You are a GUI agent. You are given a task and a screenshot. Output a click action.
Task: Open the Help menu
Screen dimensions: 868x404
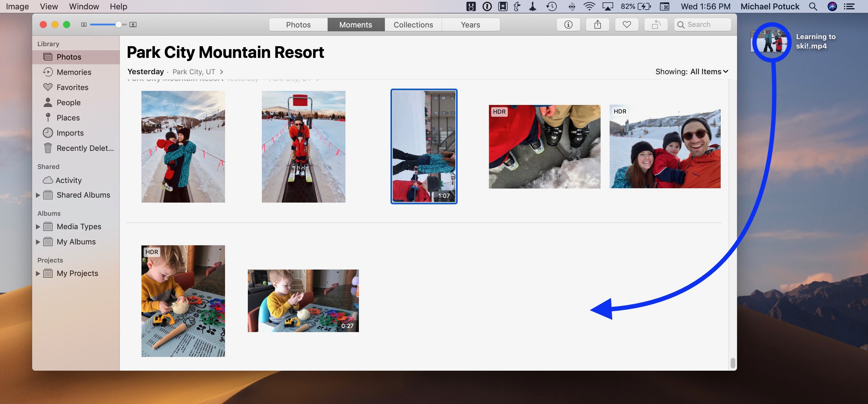tap(119, 6)
